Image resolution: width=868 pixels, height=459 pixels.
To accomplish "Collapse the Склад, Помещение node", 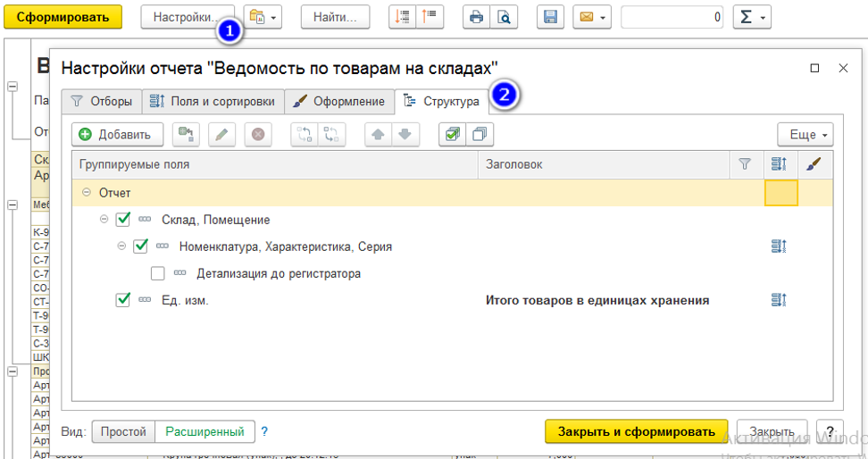I will pyautogui.click(x=104, y=220).
